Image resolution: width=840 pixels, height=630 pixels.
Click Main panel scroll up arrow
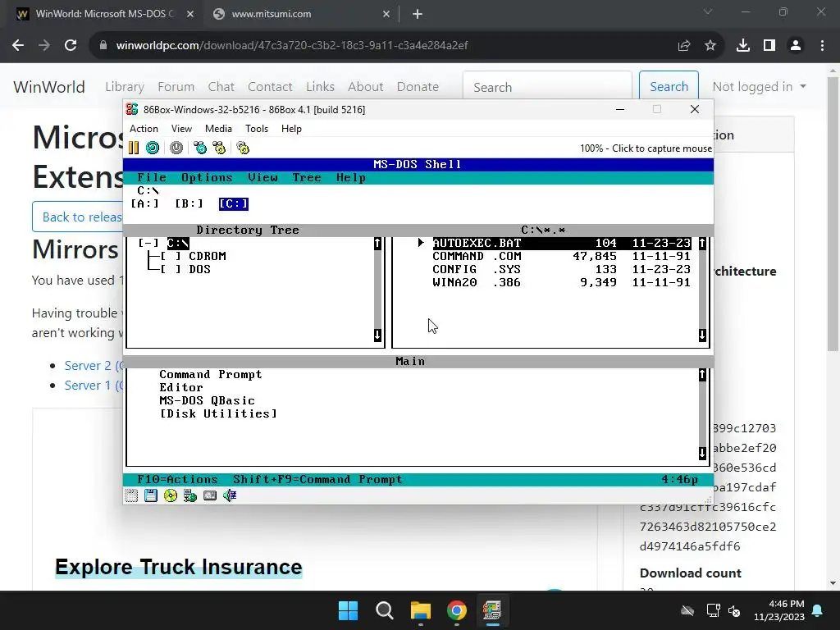coord(703,375)
